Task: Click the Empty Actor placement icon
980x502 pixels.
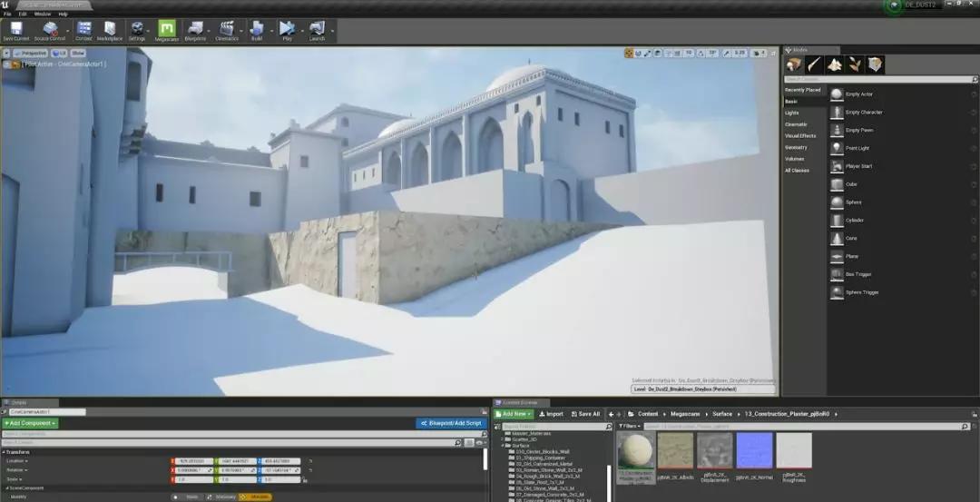Action: 837,94
